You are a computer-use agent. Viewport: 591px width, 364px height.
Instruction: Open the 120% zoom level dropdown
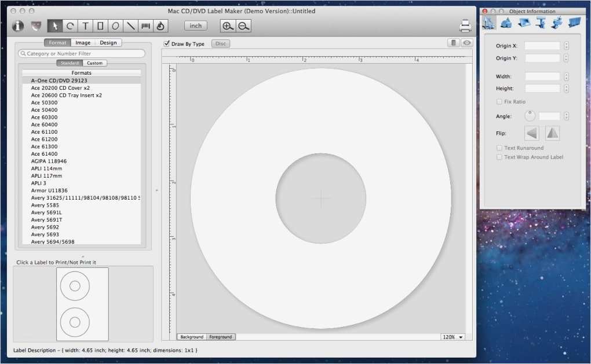(x=453, y=336)
